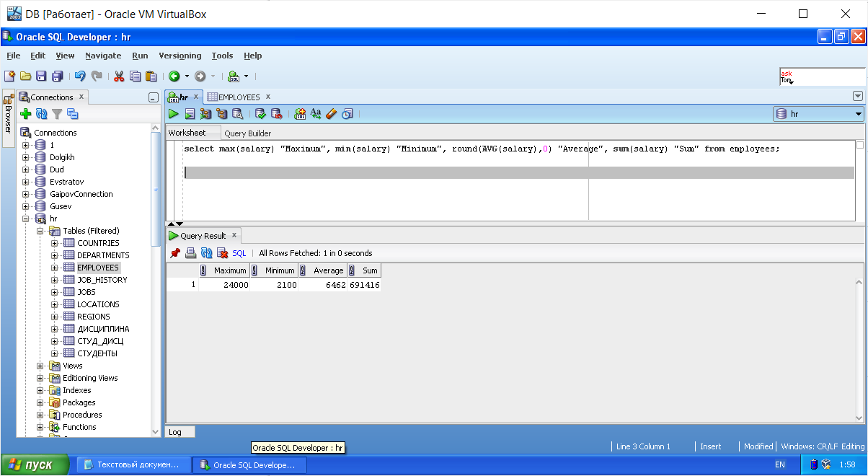Run Statement with green play icon
This screenshot has width=868, height=476.
pos(174,114)
